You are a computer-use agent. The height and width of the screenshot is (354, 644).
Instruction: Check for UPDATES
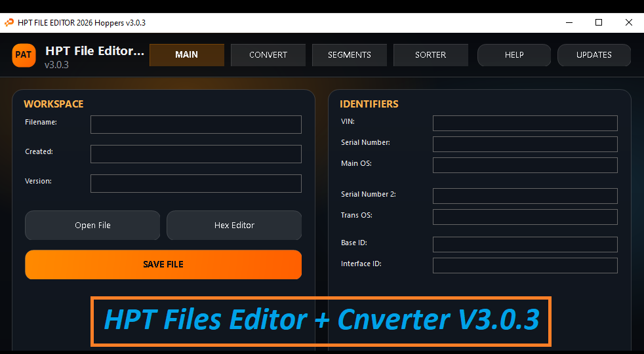pyautogui.click(x=594, y=55)
